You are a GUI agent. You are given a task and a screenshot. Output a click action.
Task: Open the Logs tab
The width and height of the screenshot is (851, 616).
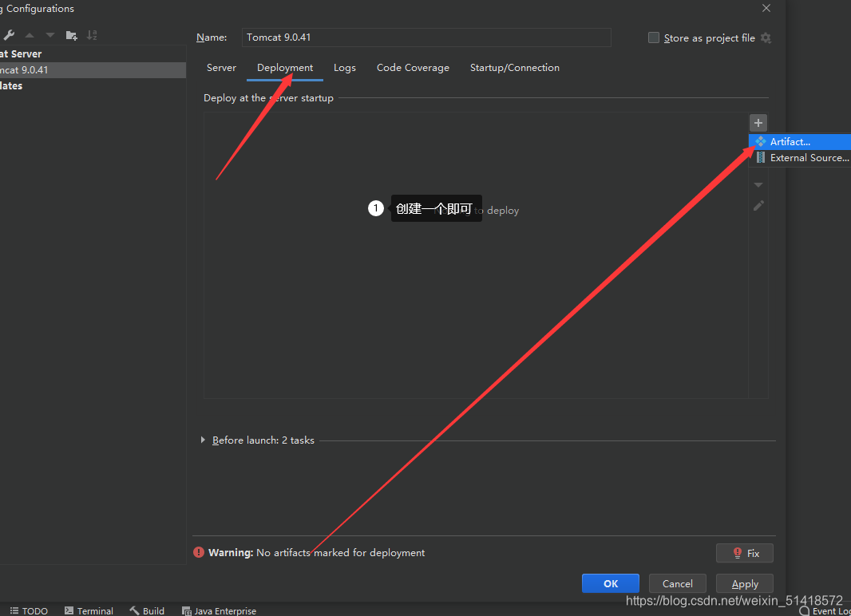pyautogui.click(x=345, y=68)
